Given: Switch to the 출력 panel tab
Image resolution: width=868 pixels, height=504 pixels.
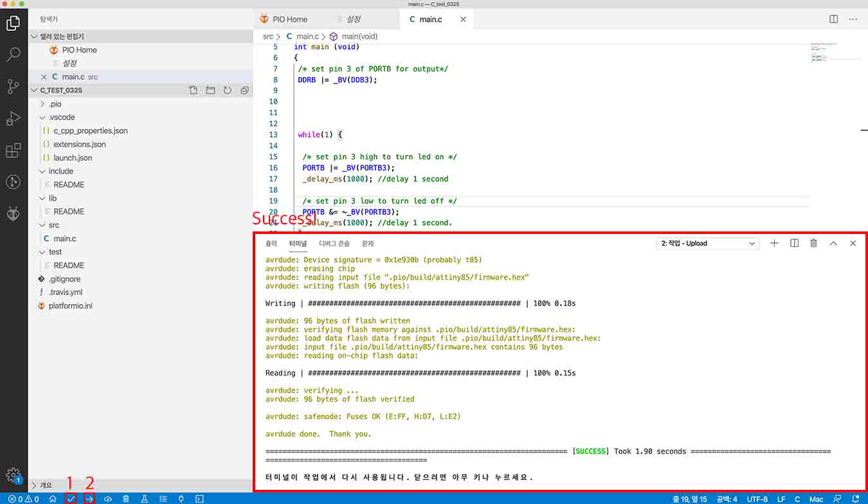Looking at the screenshot, I should 271,244.
